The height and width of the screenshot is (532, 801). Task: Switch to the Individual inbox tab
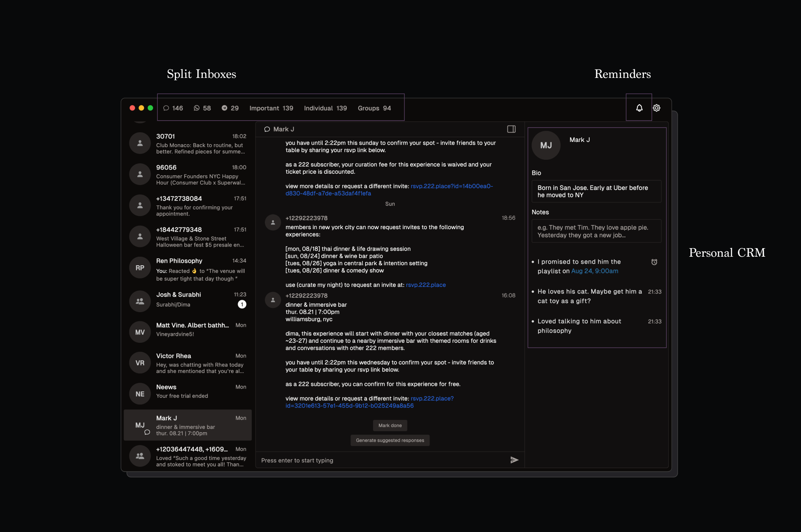(325, 108)
